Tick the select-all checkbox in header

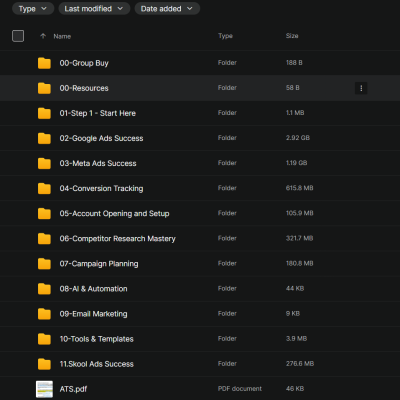tap(18, 36)
